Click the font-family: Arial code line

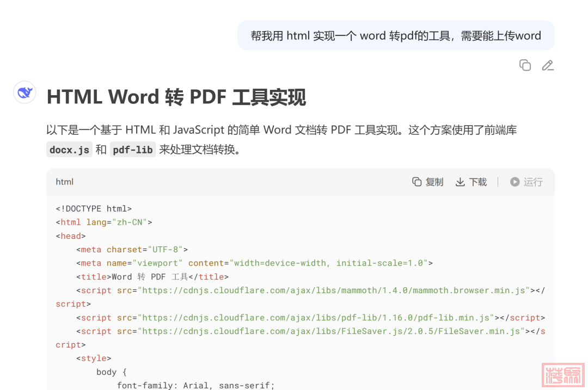(196, 385)
